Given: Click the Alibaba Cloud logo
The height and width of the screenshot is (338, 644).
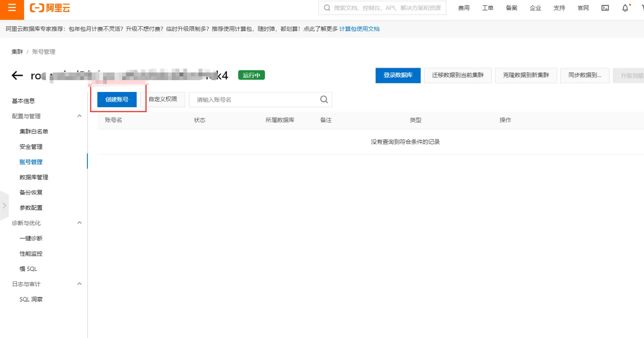Looking at the screenshot, I should (50, 8).
